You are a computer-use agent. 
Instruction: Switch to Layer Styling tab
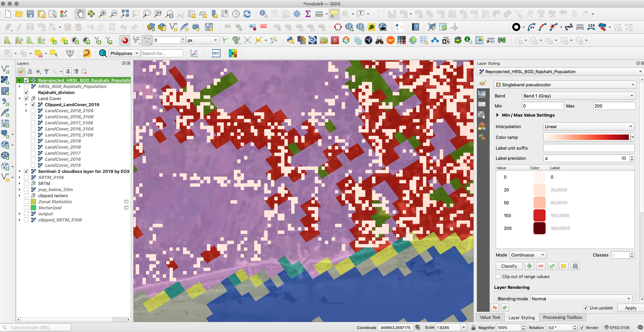[521, 317]
